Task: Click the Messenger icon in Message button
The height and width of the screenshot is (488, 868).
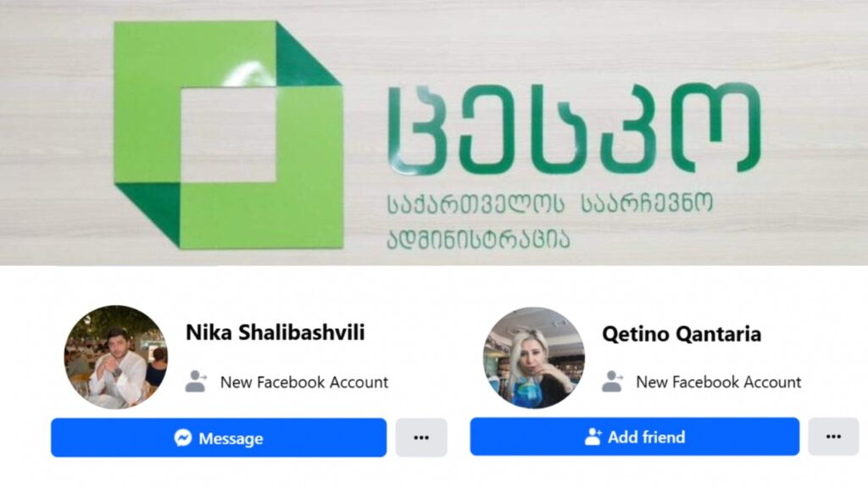Action: (x=183, y=438)
